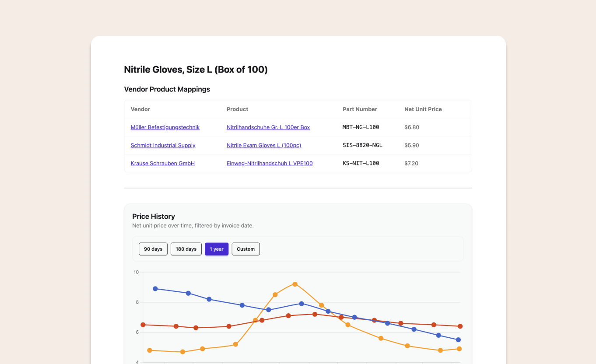The width and height of the screenshot is (596, 364).
Task: Select the 1 year filter button
Action: 217,249
